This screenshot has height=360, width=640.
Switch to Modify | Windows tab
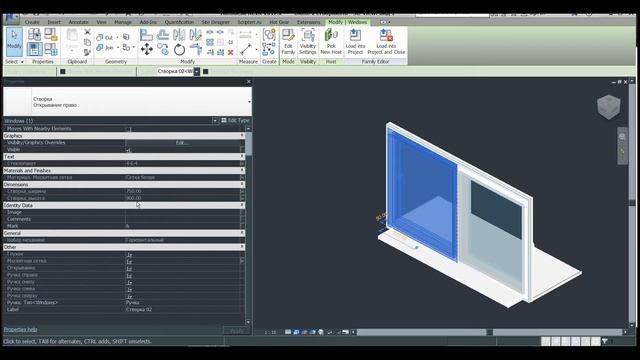coord(348,22)
